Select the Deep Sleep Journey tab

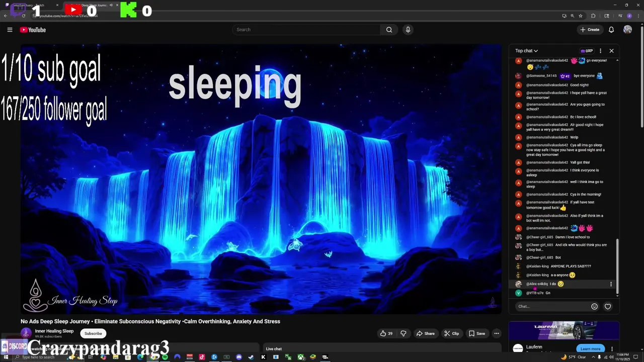91,5
